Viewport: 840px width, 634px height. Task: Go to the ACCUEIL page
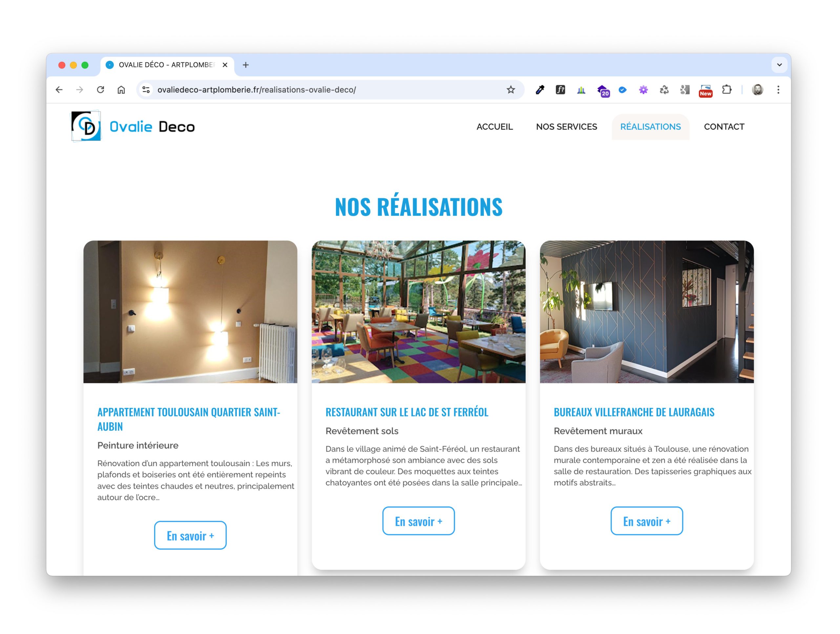pos(494,127)
